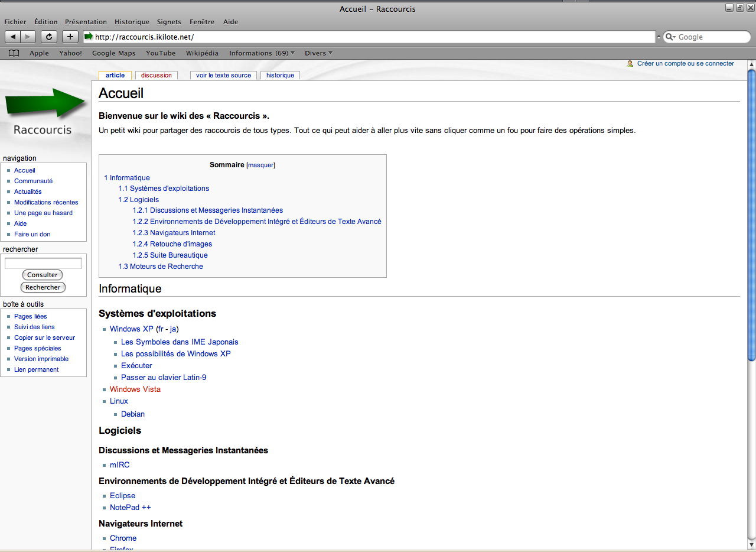Open voir le texte source tab

click(x=224, y=76)
